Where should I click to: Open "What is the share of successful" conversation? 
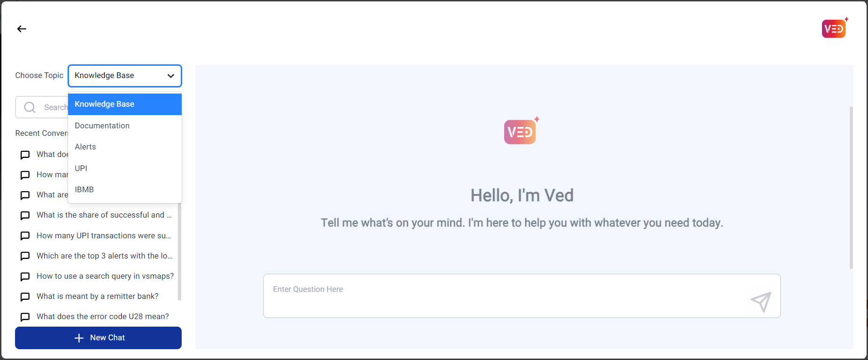click(104, 215)
